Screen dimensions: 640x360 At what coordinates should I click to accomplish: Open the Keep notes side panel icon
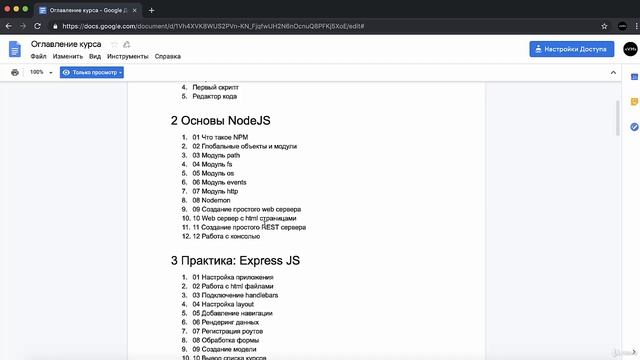coord(634,102)
